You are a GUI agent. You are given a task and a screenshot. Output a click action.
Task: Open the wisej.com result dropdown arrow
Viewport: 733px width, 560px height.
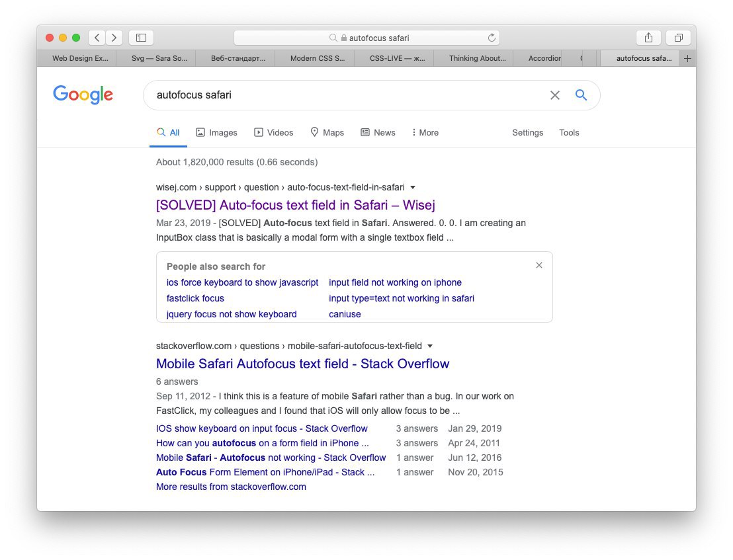coord(413,187)
